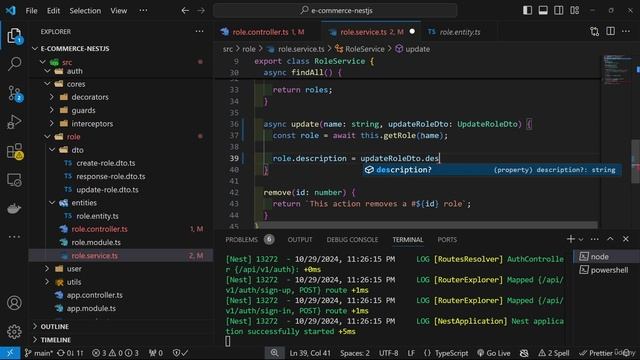Go forward in navigation history
The width and height of the screenshot is (640, 360).
click(x=201, y=11)
